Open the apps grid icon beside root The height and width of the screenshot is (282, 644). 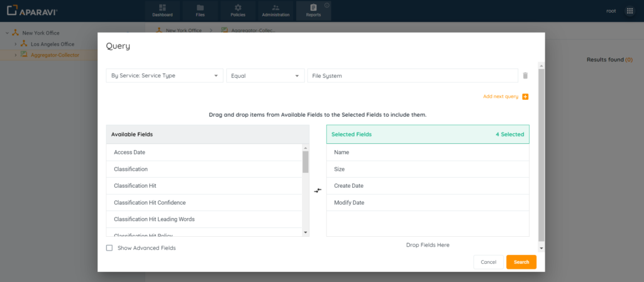630,11
